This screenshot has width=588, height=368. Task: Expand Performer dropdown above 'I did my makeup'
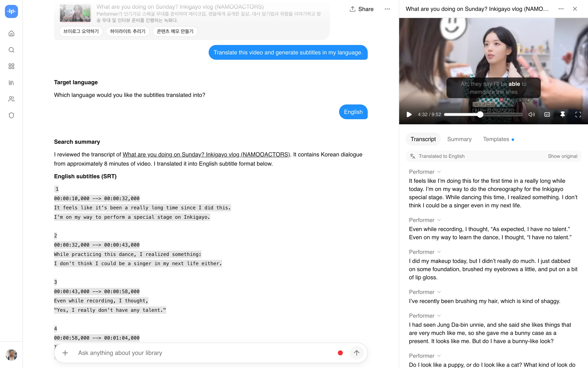coord(425,252)
